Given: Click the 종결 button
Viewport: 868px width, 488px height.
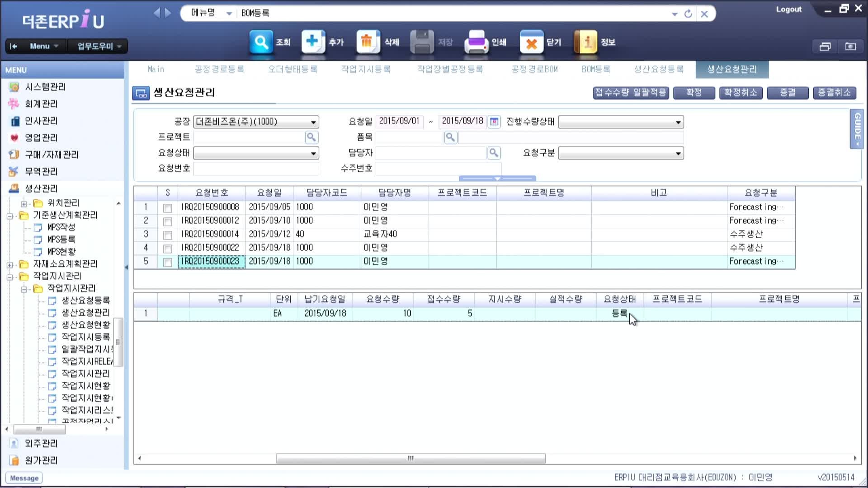Looking at the screenshot, I should (x=788, y=93).
